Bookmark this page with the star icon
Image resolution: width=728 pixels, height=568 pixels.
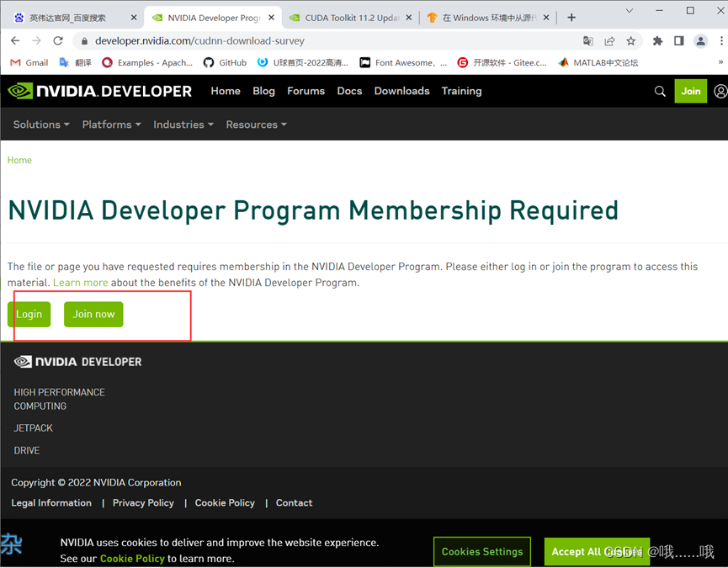[630, 41]
